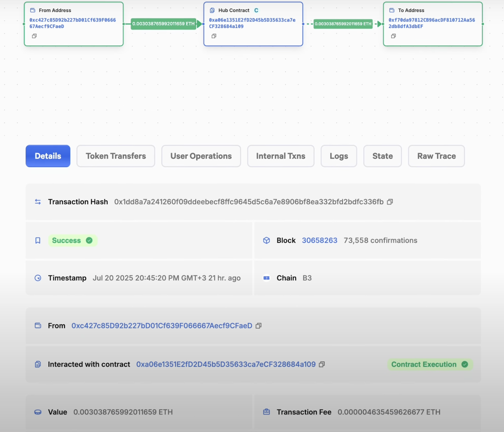This screenshot has height=432, width=504.
Task: Select the transaction hash text
Action: 249,202
